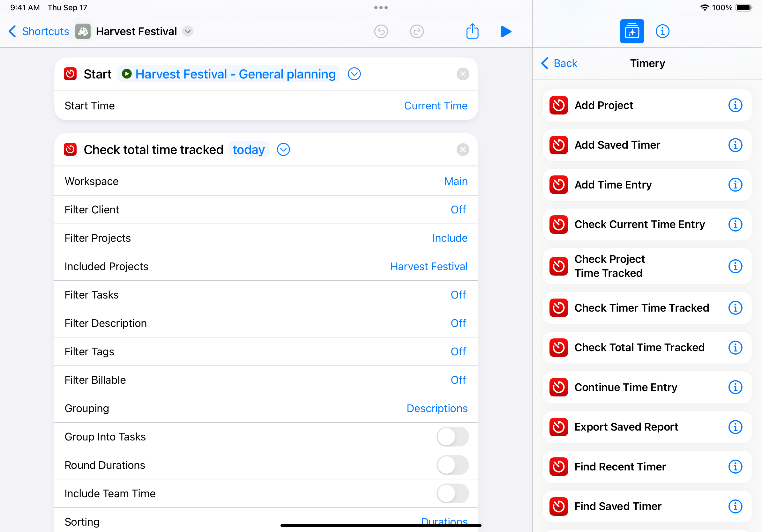Tap the Wi-Fi status icon
This screenshot has height=532, width=762.
[704, 8]
